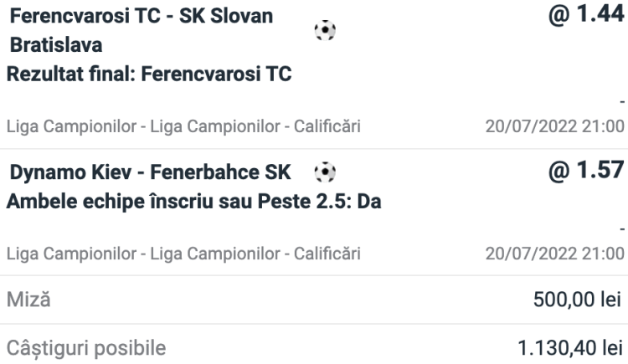Click the 20/07/2022 21:00 date of Dynamo Kiev match
Screen dimensions: 628x364
(555, 252)
